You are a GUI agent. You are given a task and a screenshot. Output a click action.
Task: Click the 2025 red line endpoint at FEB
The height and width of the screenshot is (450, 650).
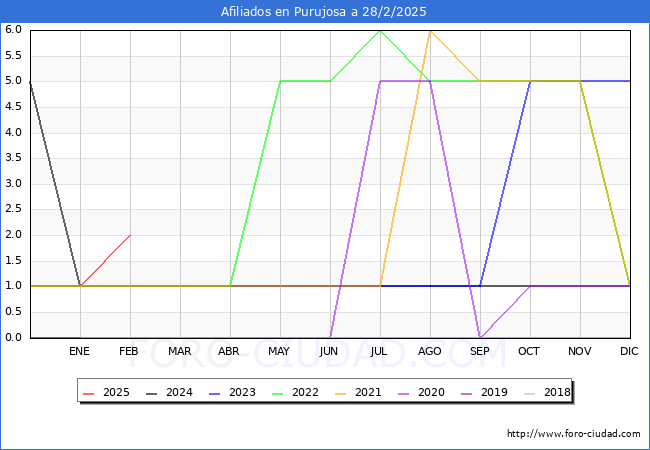[130, 235]
